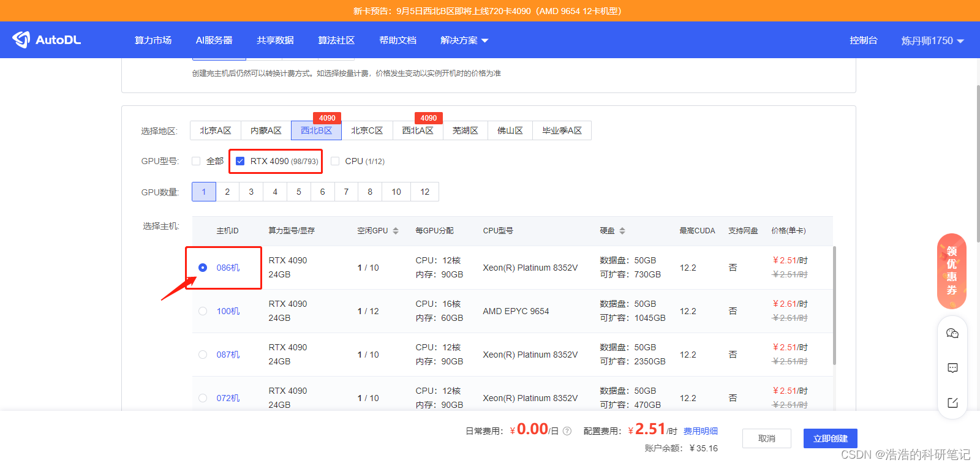This screenshot has width=980, height=466.
Task: Open the chat message feedback icon
Action: 952,368
